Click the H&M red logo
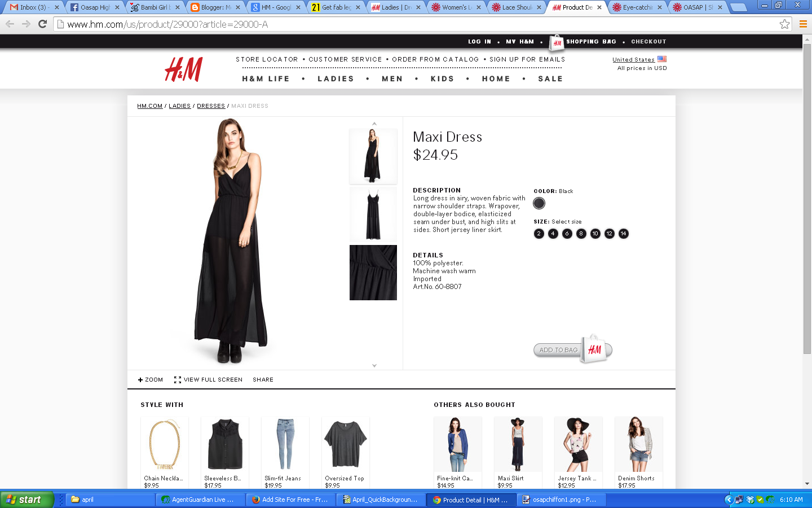Screen dimensions: 812x508 tap(184, 69)
